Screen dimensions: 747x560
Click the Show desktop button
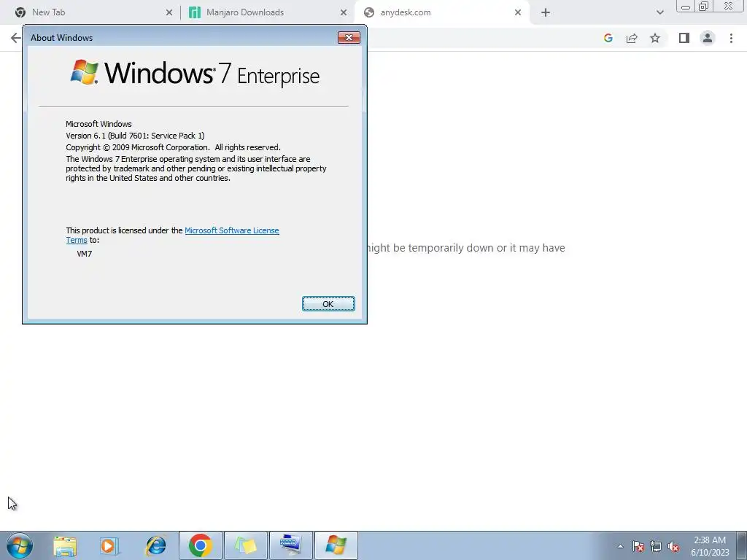(741, 545)
